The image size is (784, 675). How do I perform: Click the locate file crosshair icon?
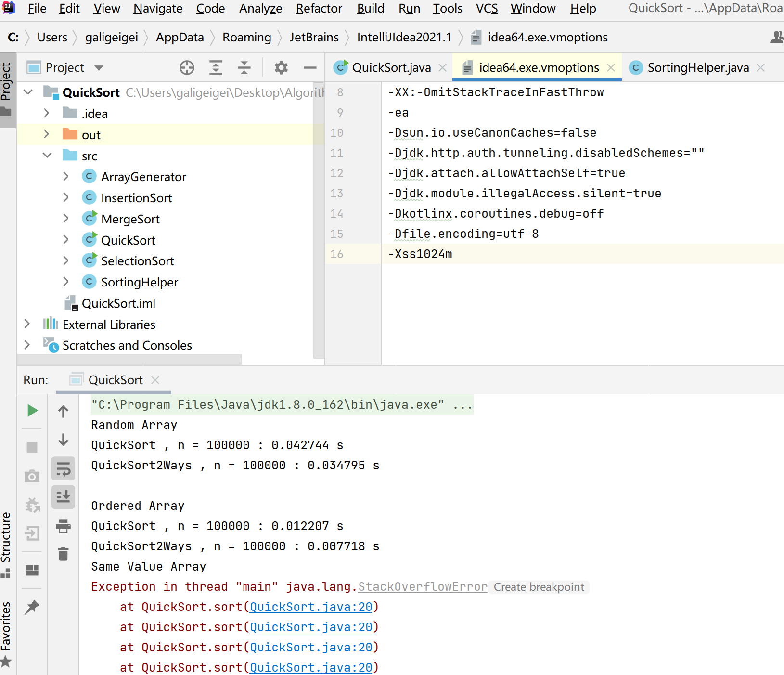click(x=187, y=68)
